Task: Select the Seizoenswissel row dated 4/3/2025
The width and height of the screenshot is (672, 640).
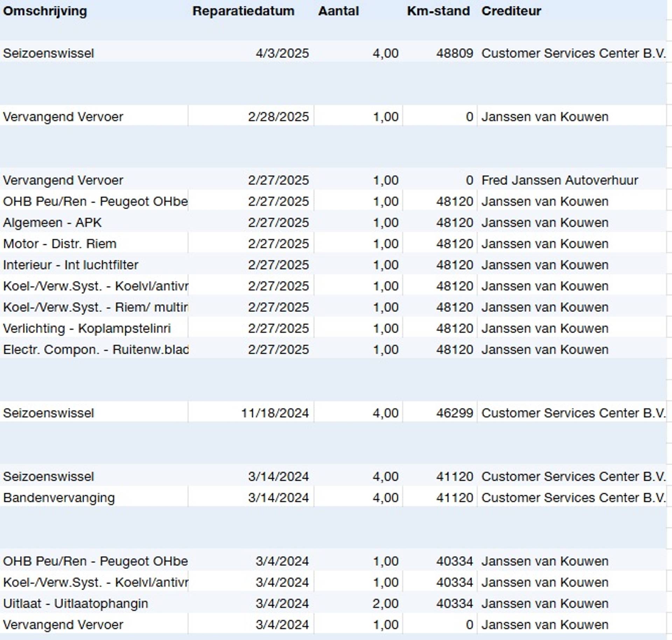Action: (48, 53)
